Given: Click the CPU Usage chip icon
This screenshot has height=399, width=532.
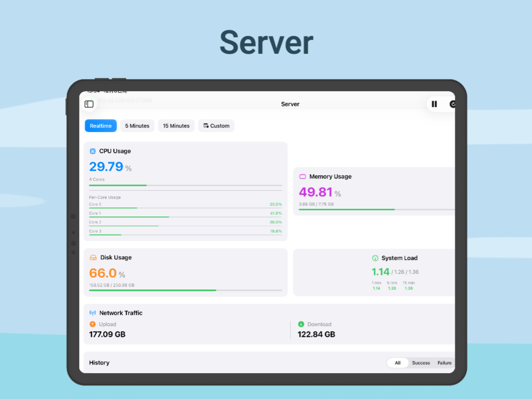Looking at the screenshot, I should [x=93, y=151].
